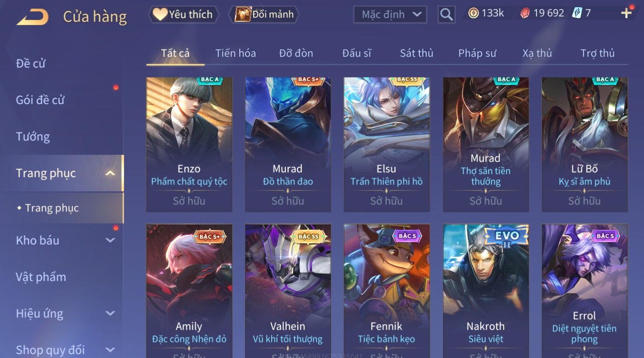Open Tướng in the sidebar

tap(33, 137)
